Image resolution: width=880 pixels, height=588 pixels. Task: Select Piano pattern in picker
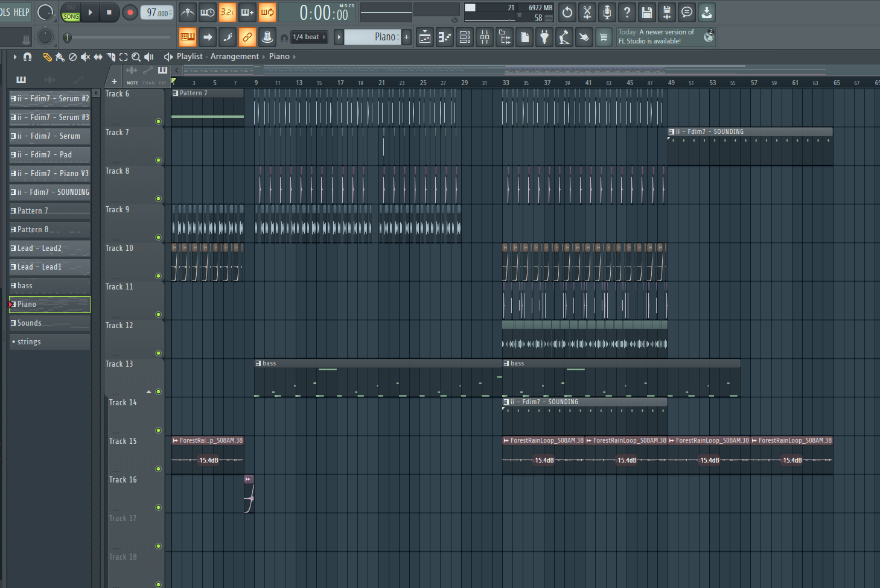pos(49,305)
